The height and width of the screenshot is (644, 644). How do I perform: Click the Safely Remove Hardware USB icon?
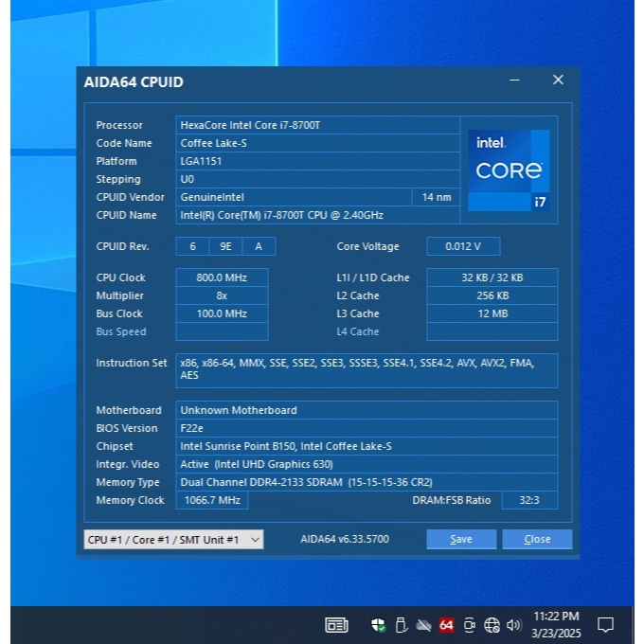pyautogui.click(x=401, y=625)
